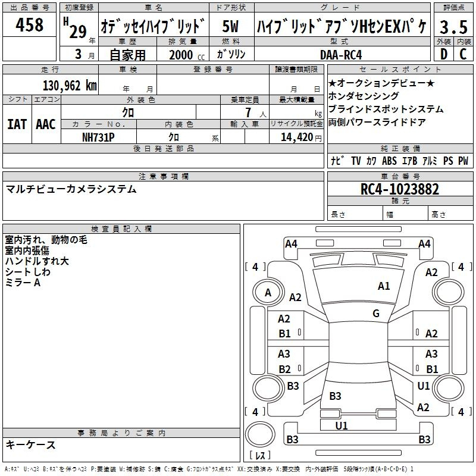Screen dimensions: 476x476
Task: Select lot number 458
Action: pyautogui.click(x=29, y=25)
